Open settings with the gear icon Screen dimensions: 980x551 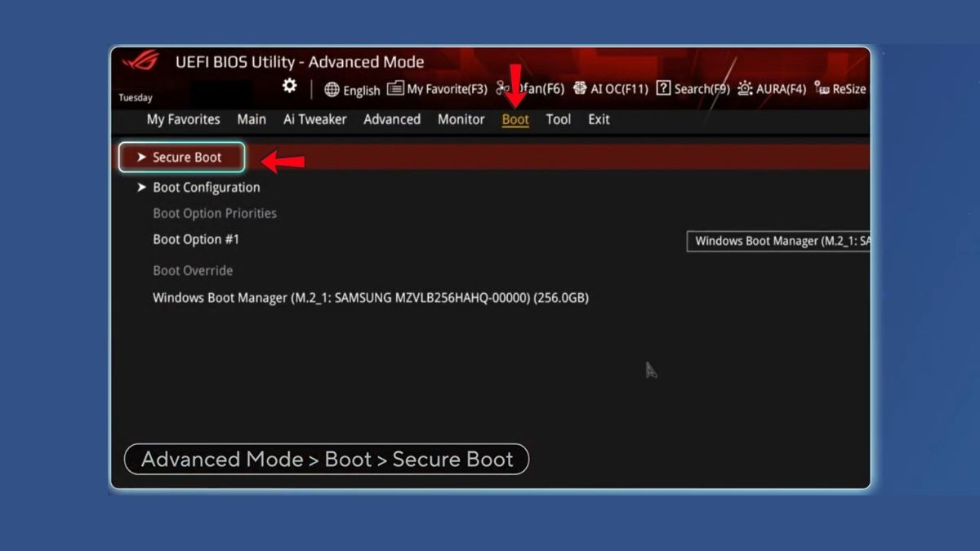coord(290,86)
